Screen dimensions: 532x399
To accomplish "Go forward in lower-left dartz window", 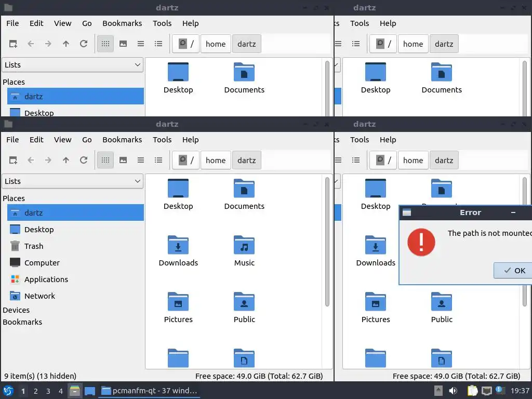I will click(x=48, y=160).
